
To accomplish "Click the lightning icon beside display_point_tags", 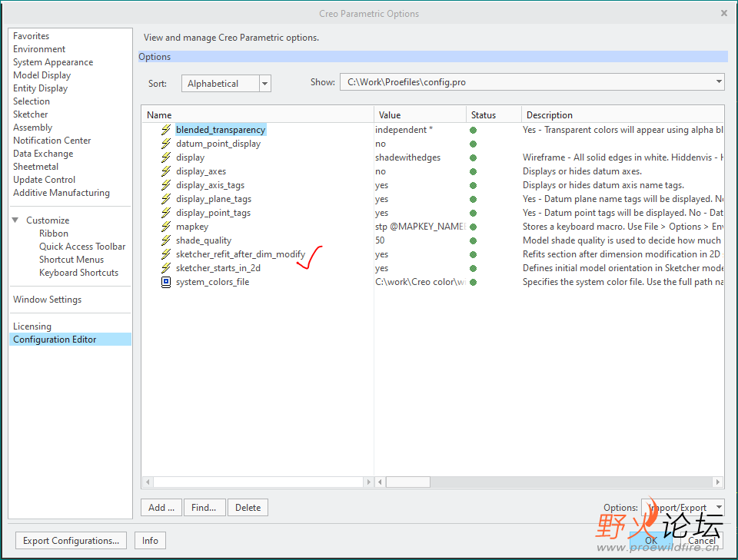I will point(166,213).
